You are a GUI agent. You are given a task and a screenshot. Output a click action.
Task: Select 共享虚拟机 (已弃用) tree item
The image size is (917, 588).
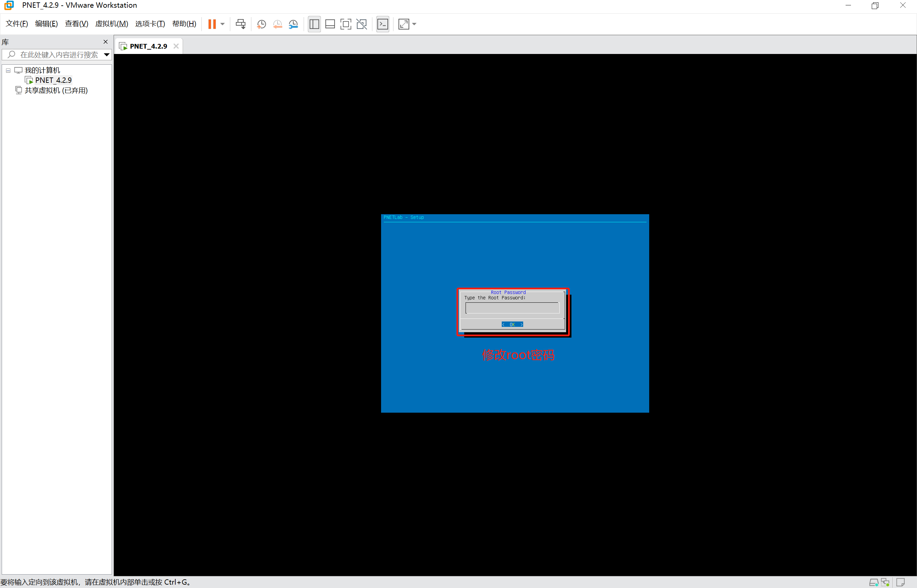coord(56,91)
